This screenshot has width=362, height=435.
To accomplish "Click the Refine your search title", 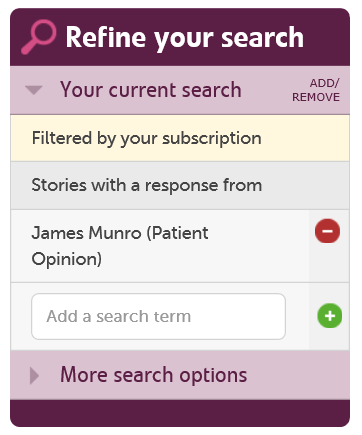I will (185, 37).
